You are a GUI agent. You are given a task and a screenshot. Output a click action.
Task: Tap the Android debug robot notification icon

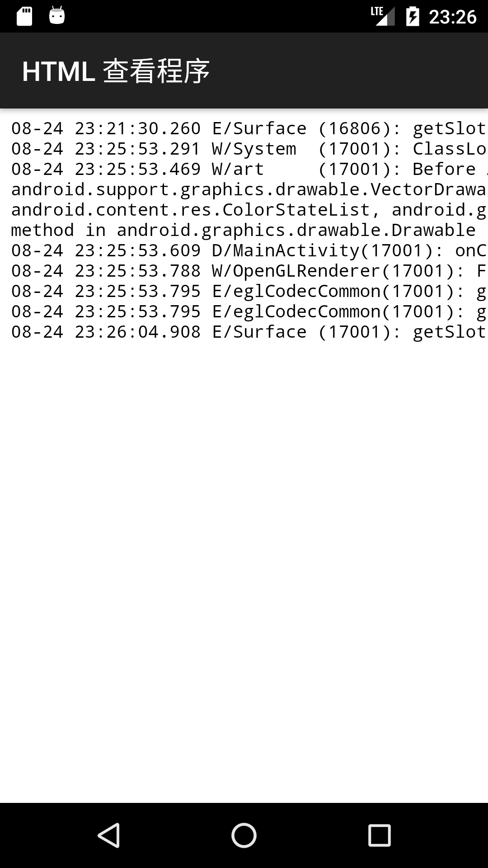[x=57, y=15]
